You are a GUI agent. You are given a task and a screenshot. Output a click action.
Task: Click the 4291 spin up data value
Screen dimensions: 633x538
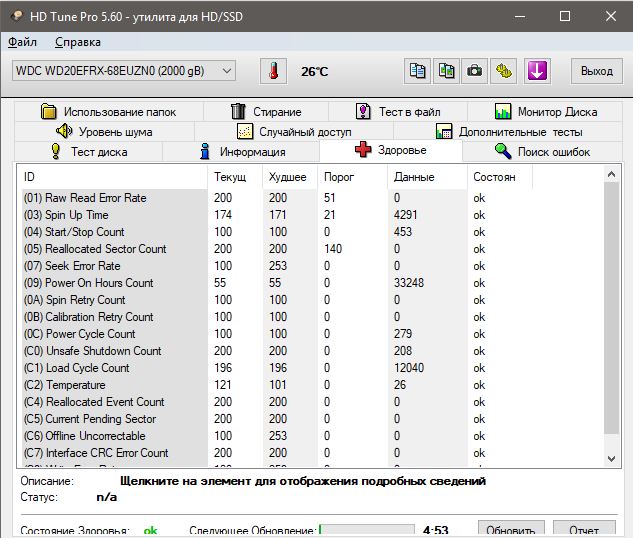405,215
